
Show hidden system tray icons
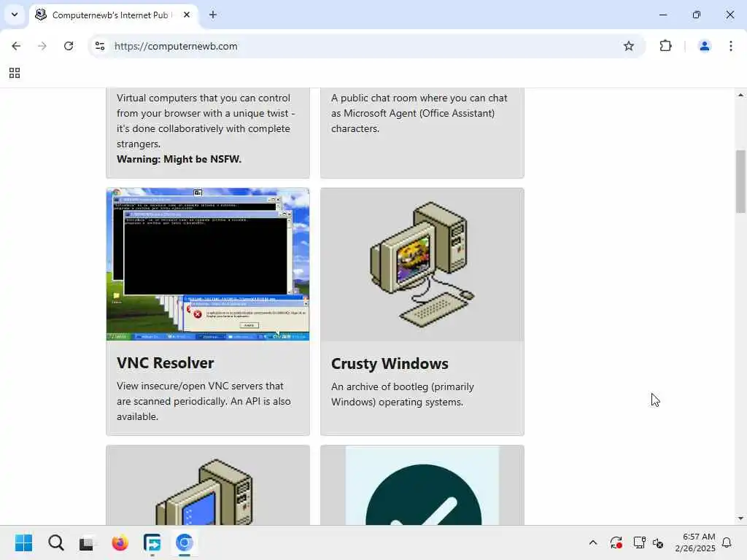coord(593,542)
